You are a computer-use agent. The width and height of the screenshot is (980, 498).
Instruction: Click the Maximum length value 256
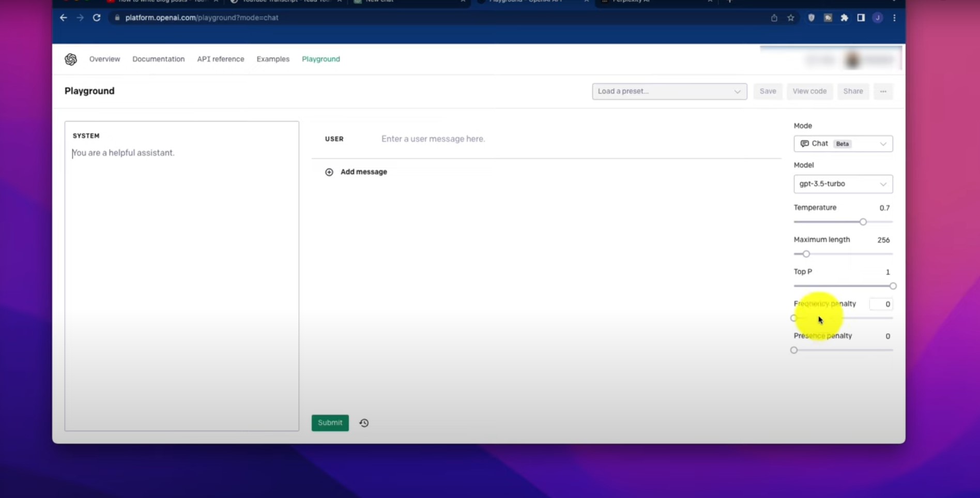(x=883, y=240)
